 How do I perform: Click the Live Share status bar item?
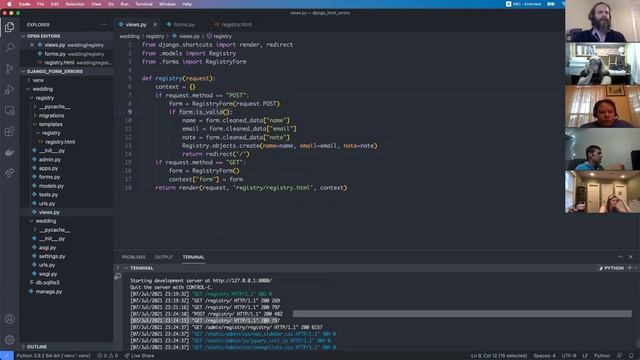[140, 356]
